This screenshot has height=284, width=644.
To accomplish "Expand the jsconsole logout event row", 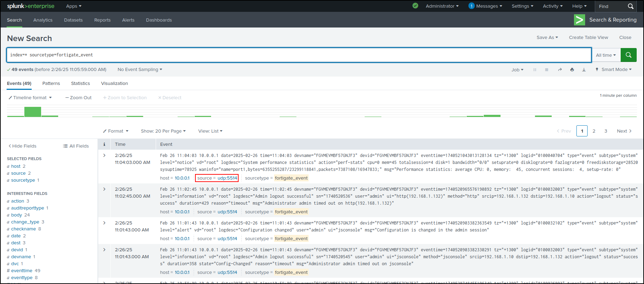I will point(104,250).
